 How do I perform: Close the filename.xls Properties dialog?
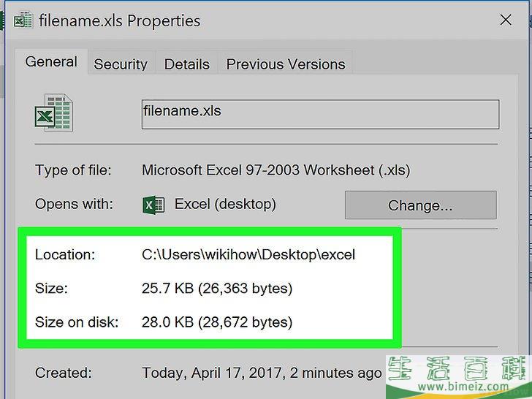505,20
